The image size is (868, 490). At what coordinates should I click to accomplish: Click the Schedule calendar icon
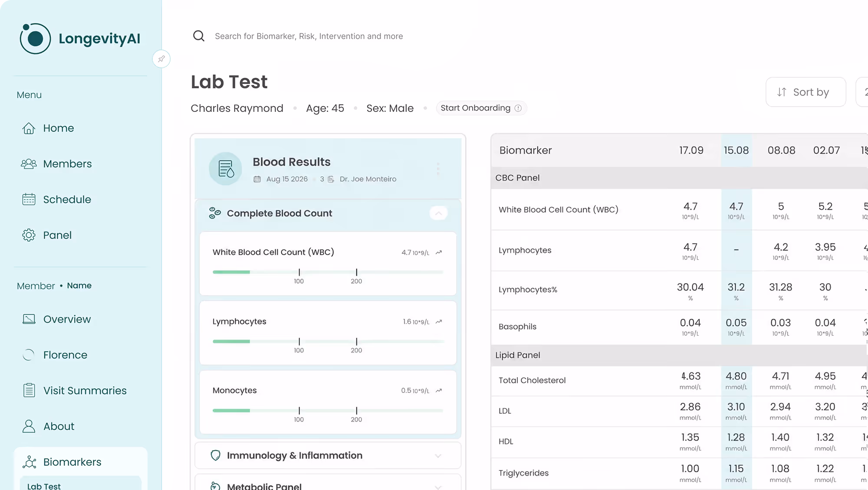pyautogui.click(x=29, y=199)
